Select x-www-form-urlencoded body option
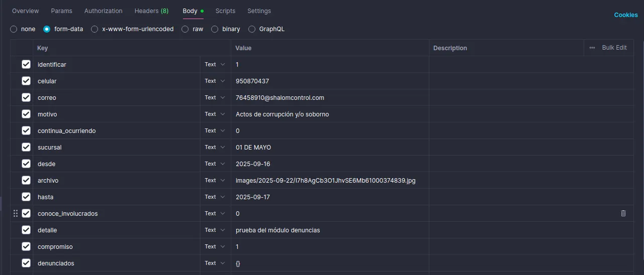The width and height of the screenshot is (644, 275). [95, 29]
